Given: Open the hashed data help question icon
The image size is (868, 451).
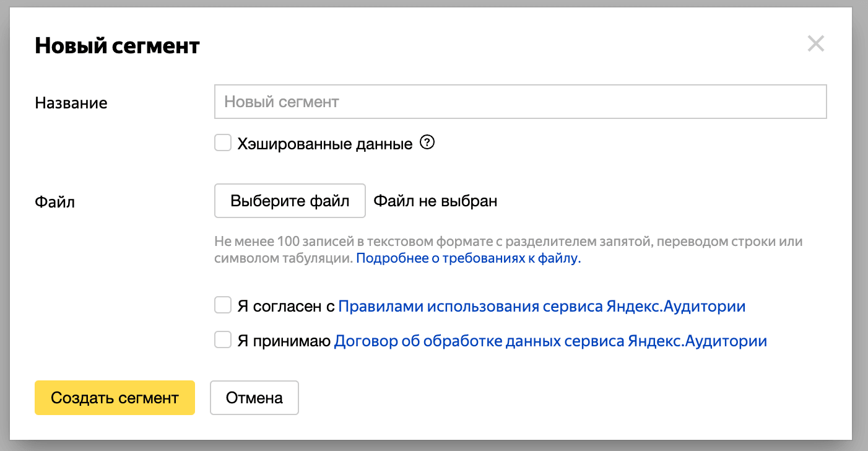Looking at the screenshot, I should click(x=427, y=143).
